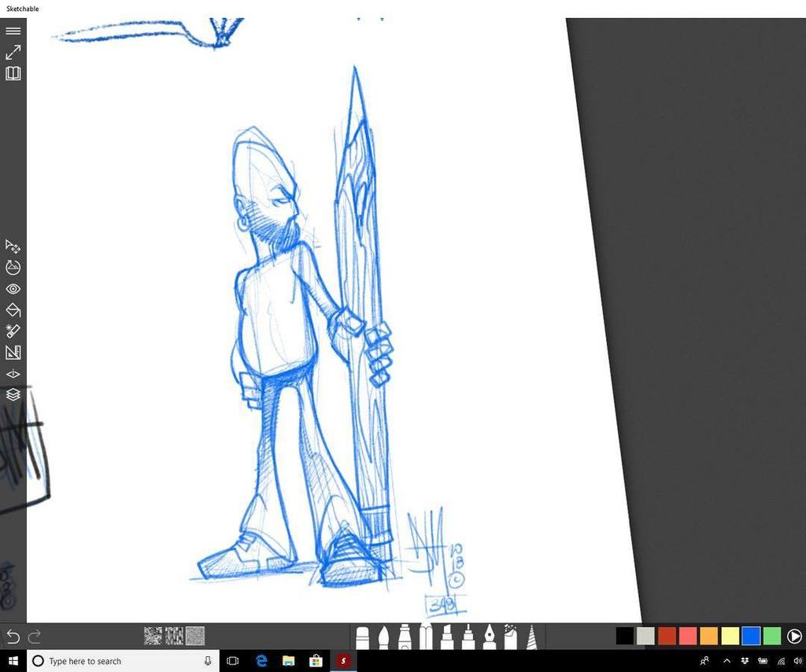Viewport: 806px width, 672px height.
Task: Select the airbrush spray tool
Action: click(x=510, y=637)
